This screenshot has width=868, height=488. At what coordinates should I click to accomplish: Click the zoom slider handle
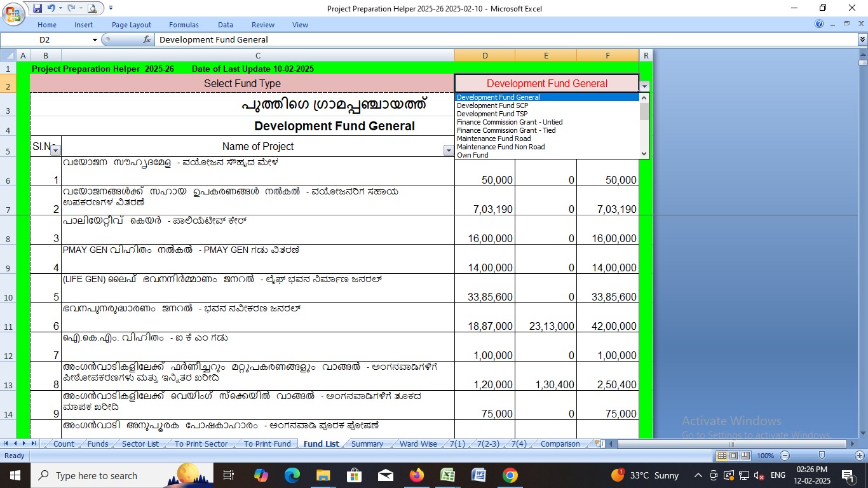click(x=822, y=456)
